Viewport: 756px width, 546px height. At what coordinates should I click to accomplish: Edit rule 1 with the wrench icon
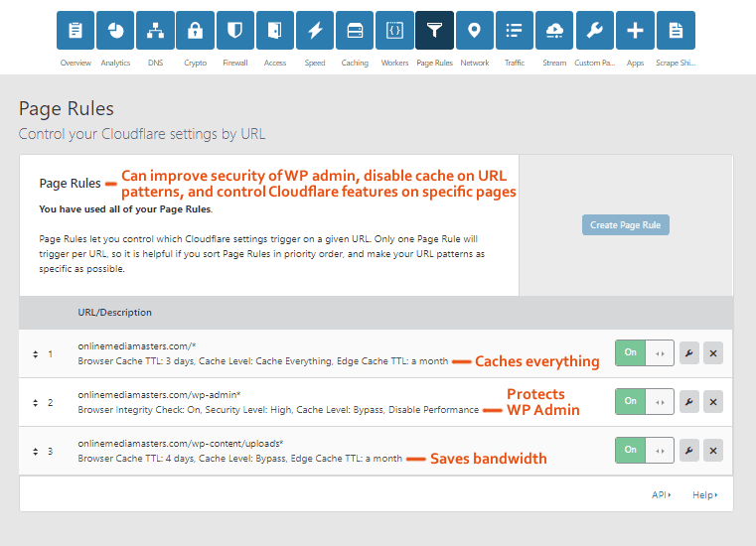click(x=689, y=353)
